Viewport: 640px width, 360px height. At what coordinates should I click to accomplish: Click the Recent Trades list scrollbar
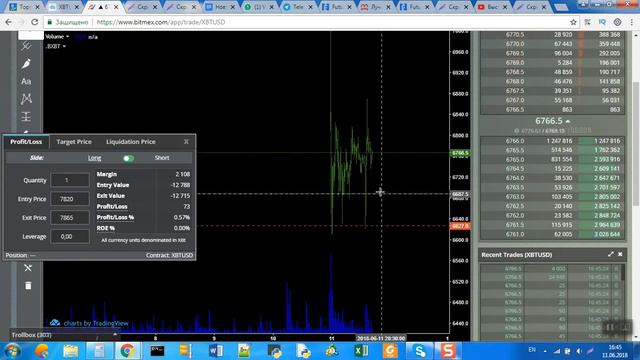pyautogui.click(x=623, y=272)
